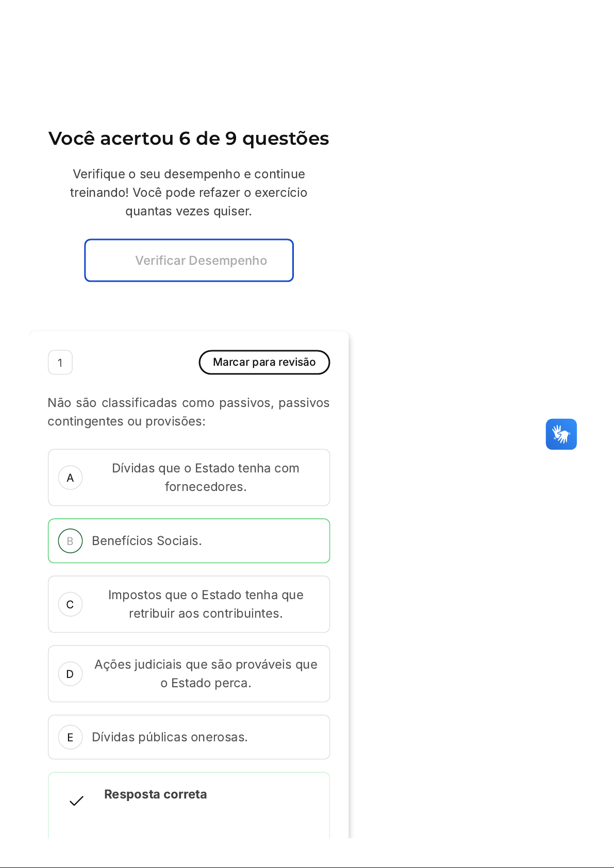
Task: Select the letter A option circle
Action: (x=70, y=478)
